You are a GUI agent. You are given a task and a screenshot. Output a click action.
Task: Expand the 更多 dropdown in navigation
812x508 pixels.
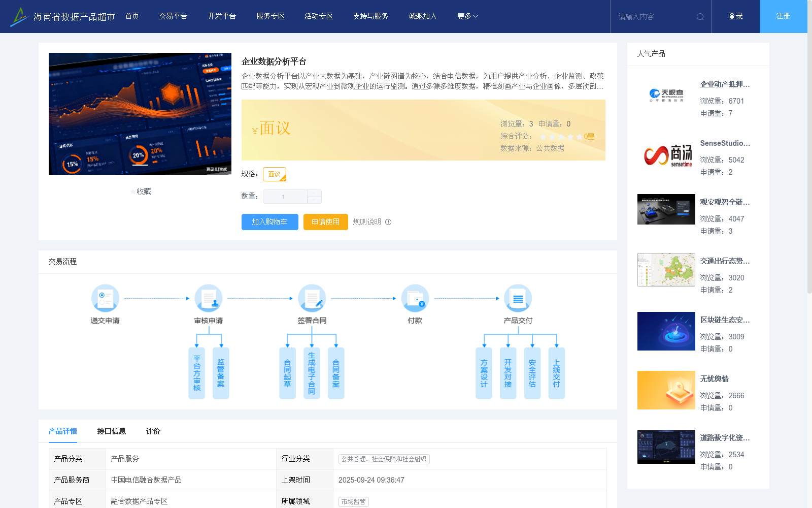(x=467, y=16)
